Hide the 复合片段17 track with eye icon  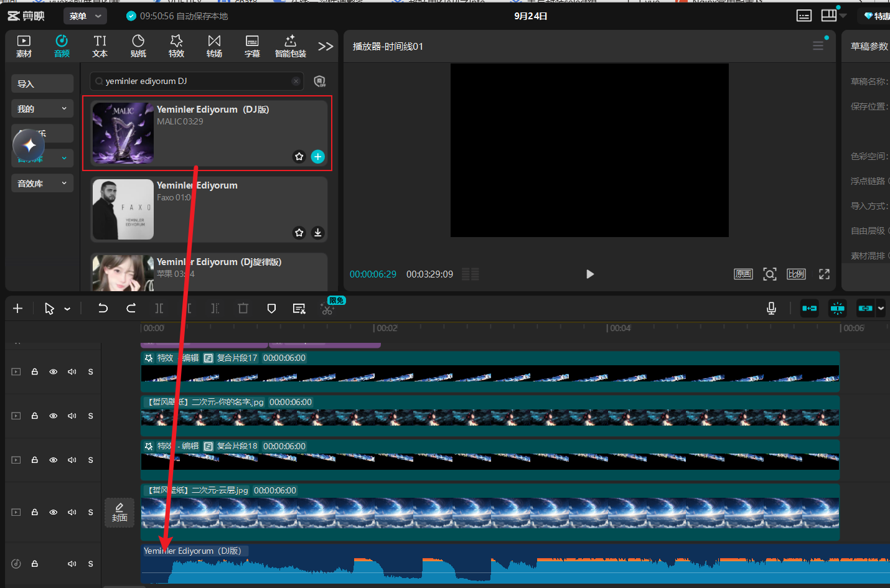[54, 372]
